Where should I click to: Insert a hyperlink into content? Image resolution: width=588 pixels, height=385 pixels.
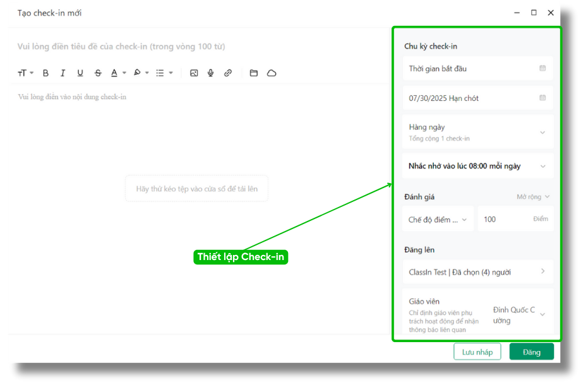[228, 73]
